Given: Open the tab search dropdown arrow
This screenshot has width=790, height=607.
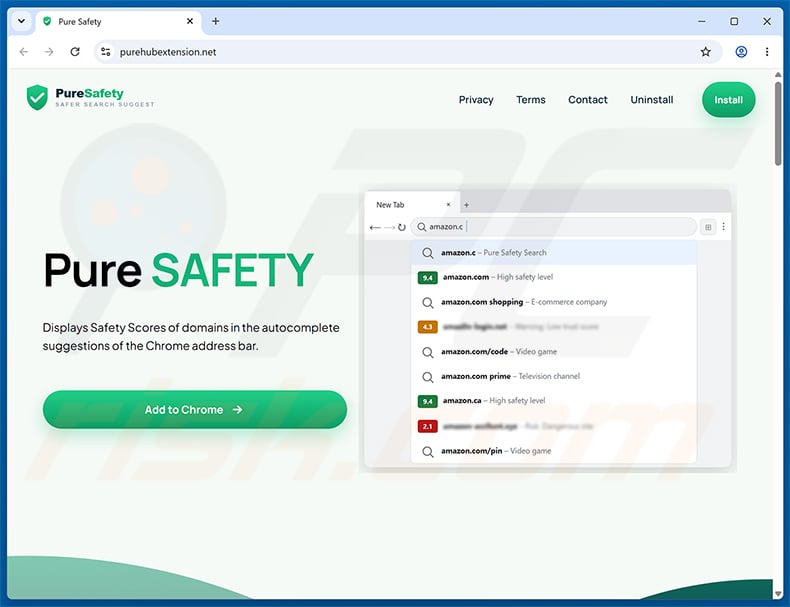Looking at the screenshot, I should [x=21, y=21].
